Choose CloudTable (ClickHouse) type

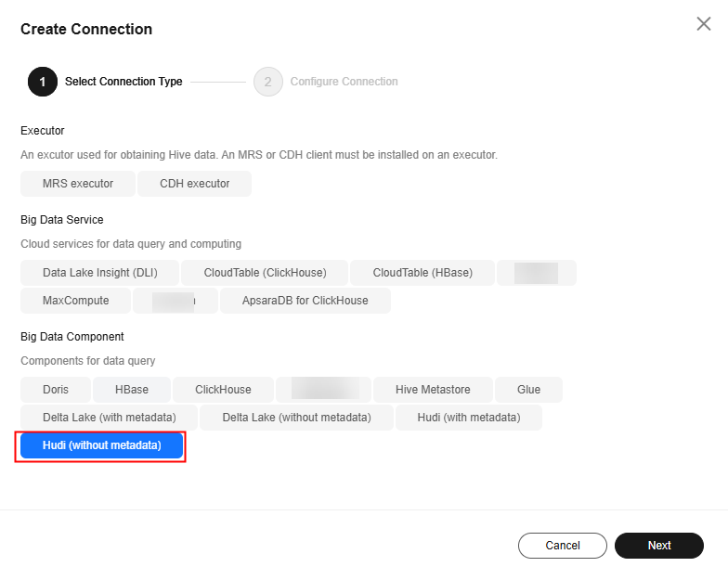coord(265,273)
